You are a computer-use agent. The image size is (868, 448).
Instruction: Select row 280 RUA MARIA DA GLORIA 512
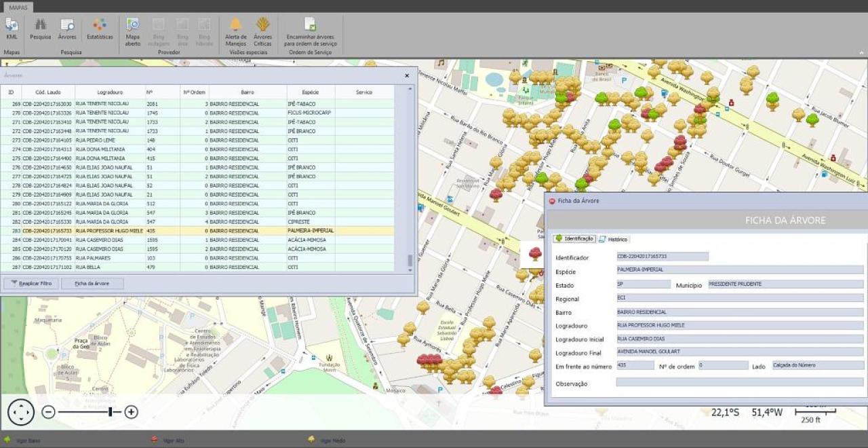pos(197,204)
